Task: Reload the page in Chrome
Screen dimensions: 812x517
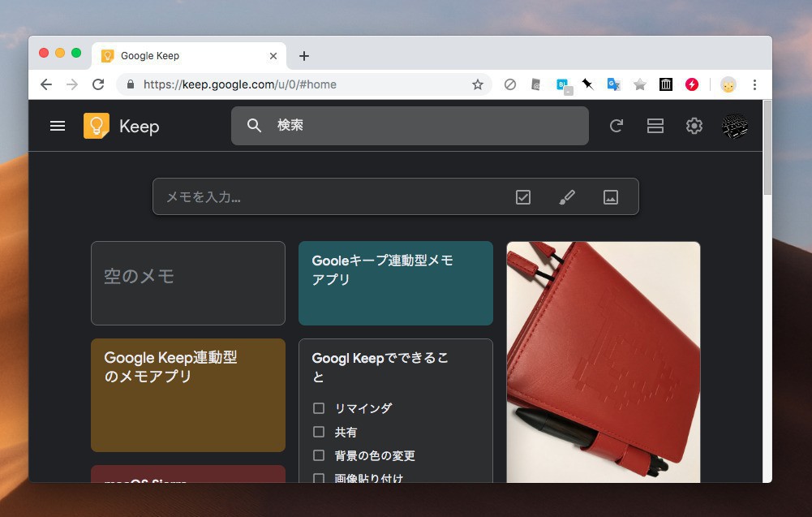Action: pos(98,84)
